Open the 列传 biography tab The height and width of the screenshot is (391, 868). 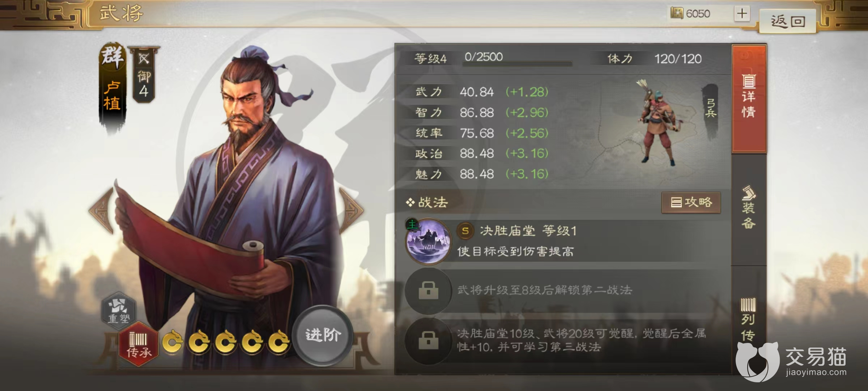point(749,319)
